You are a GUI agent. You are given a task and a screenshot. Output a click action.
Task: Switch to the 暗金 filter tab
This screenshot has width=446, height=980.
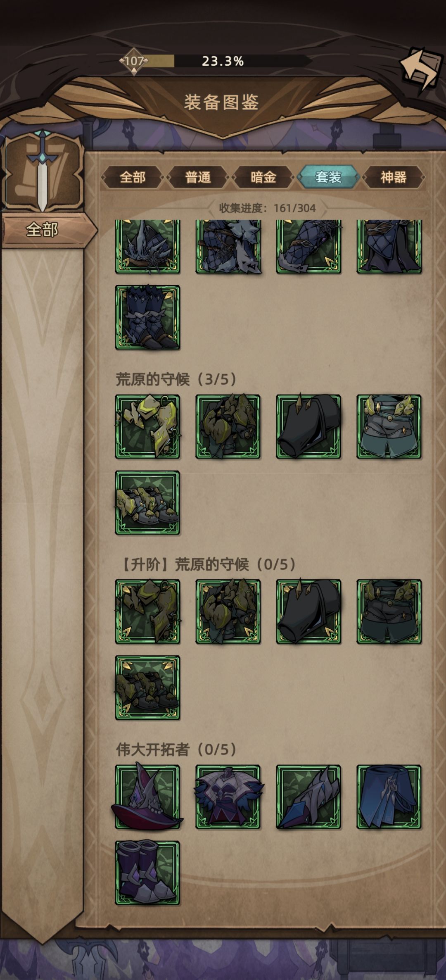tap(263, 177)
